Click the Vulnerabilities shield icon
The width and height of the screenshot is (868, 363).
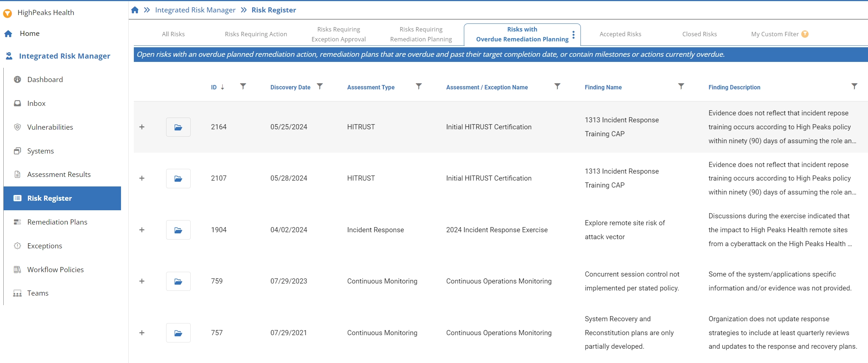point(17,127)
